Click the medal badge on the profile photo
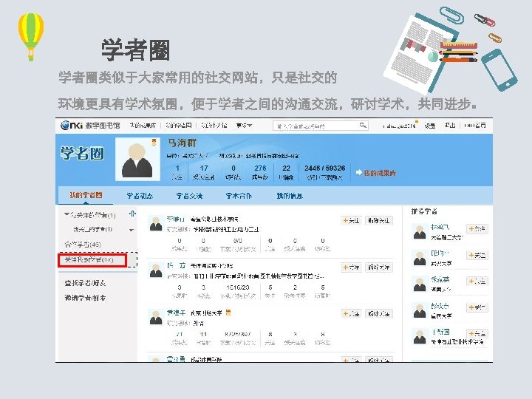532x399 pixels. (154, 142)
